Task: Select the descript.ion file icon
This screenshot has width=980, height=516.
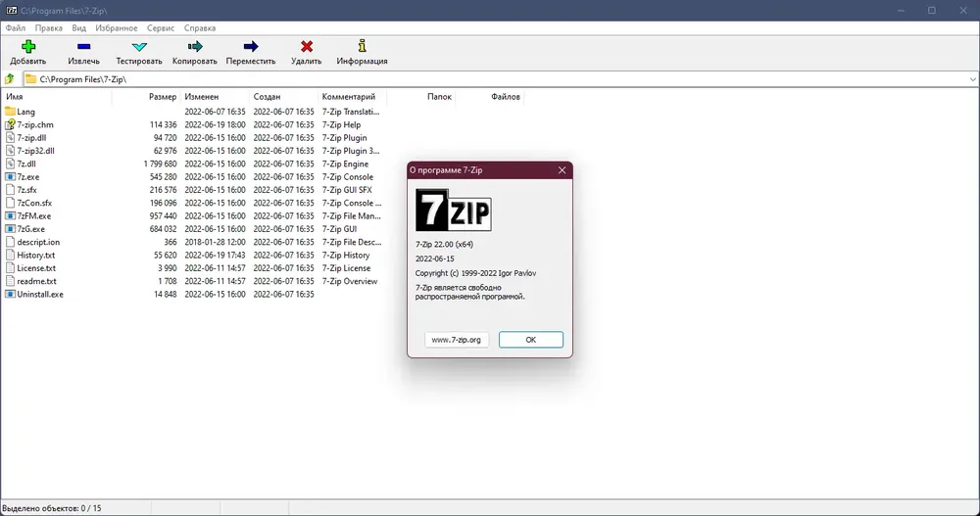Action: pyautogui.click(x=10, y=242)
